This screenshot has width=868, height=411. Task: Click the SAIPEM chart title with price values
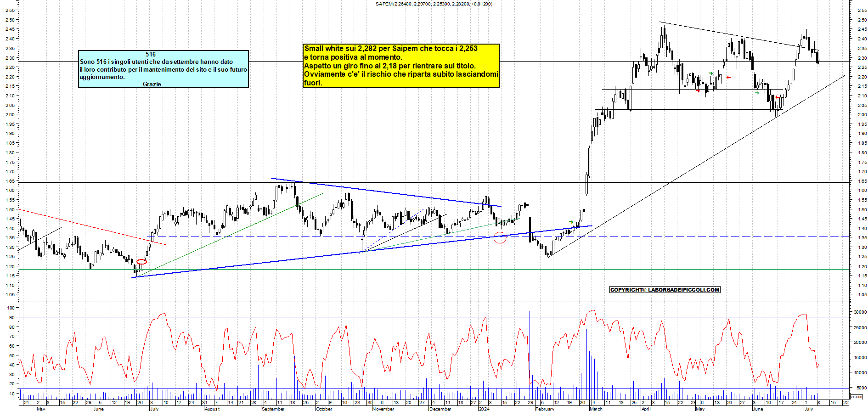click(434, 4)
